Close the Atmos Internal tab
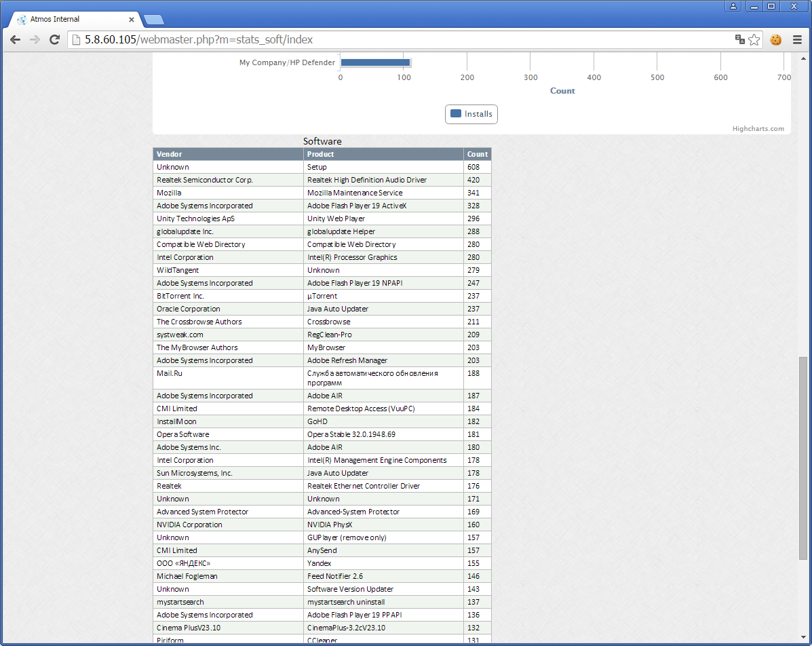Image resolution: width=812 pixels, height=646 pixels. click(x=132, y=20)
